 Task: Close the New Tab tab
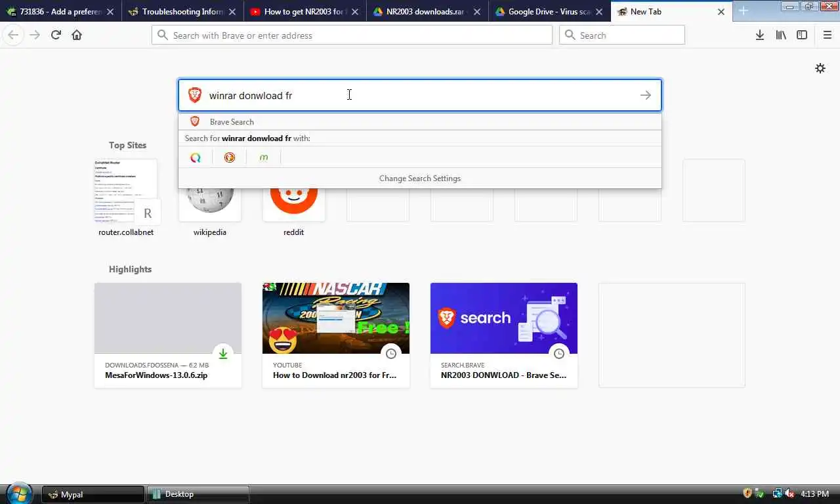click(x=721, y=12)
